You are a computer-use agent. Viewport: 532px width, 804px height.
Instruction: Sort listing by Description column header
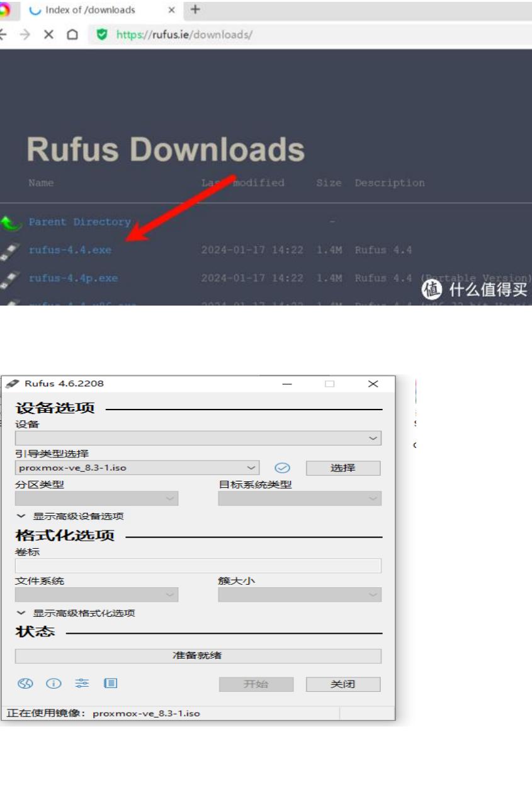click(390, 183)
